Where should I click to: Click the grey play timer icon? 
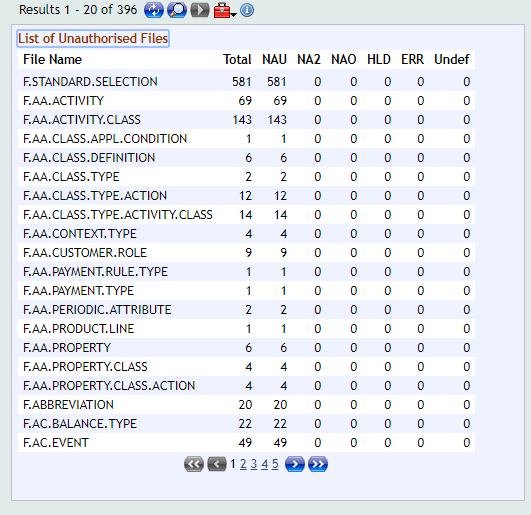click(x=200, y=10)
